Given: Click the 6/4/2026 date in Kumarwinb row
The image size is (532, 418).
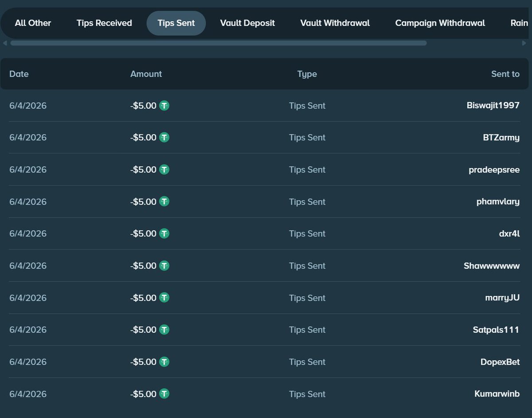Looking at the screenshot, I should pyautogui.click(x=28, y=394).
